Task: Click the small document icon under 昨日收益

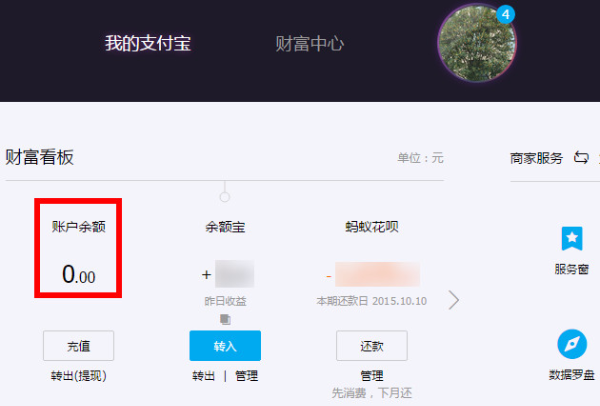Action: click(225, 319)
